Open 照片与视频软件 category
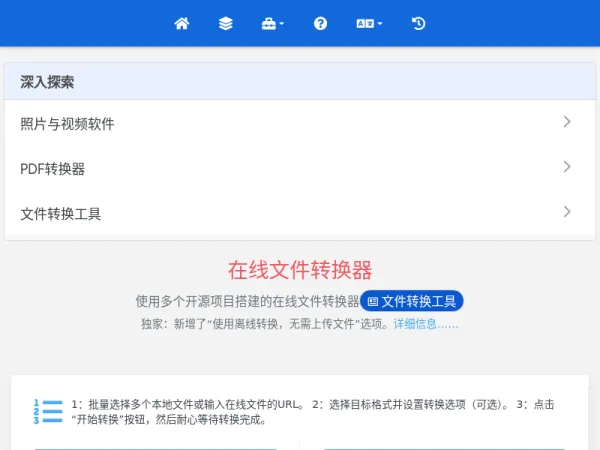This screenshot has width=600, height=450. point(300,123)
